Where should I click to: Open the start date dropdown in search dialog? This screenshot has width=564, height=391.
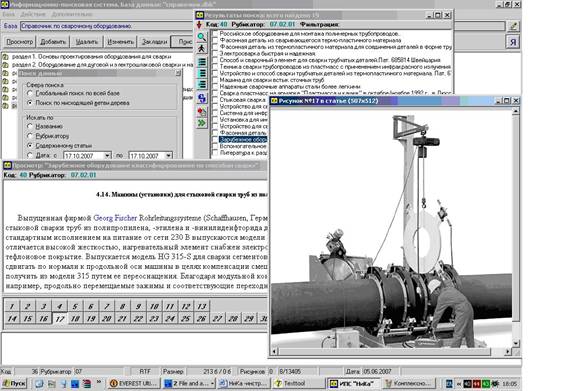(x=107, y=155)
